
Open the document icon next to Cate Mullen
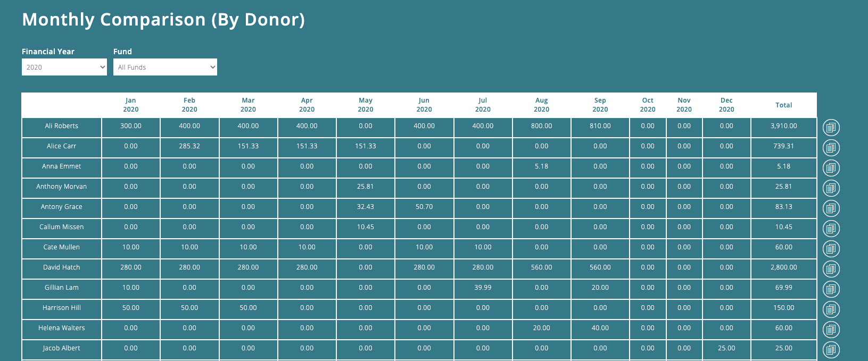click(831, 248)
